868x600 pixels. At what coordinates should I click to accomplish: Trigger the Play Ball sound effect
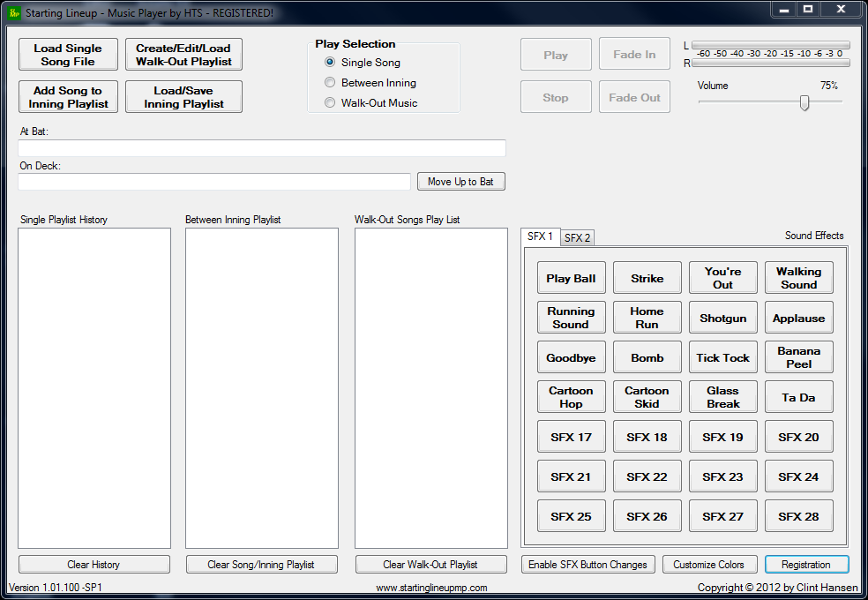pyautogui.click(x=572, y=278)
